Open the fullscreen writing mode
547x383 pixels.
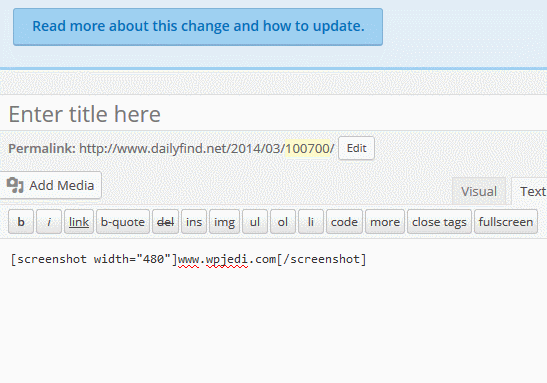pyautogui.click(x=506, y=222)
